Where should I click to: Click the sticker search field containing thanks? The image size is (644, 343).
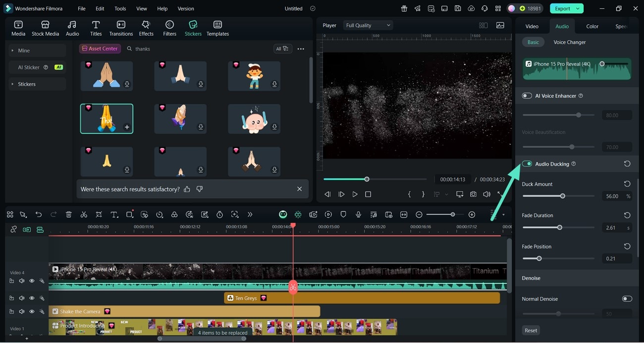pos(198,49)
